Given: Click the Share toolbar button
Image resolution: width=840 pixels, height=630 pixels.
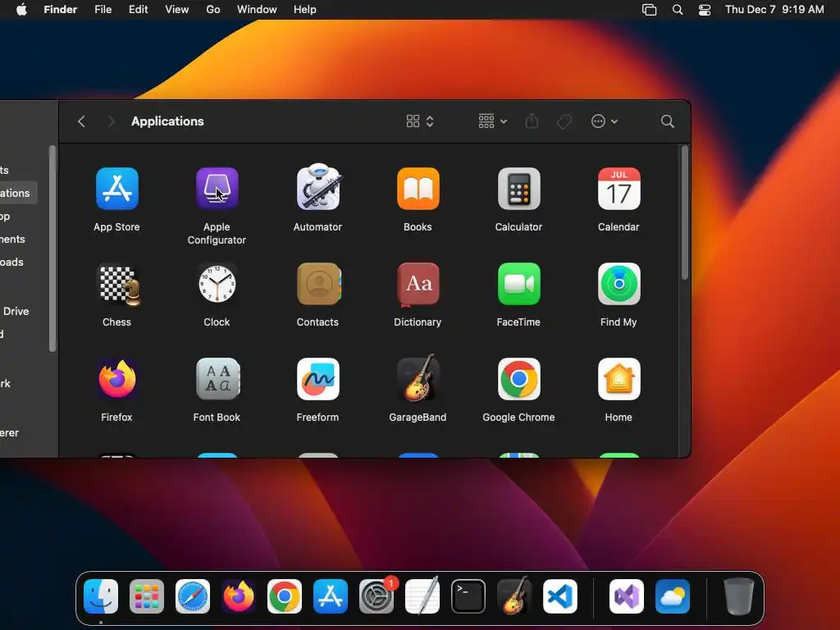Looking at the screenshot, I should [x=532, y=121].
